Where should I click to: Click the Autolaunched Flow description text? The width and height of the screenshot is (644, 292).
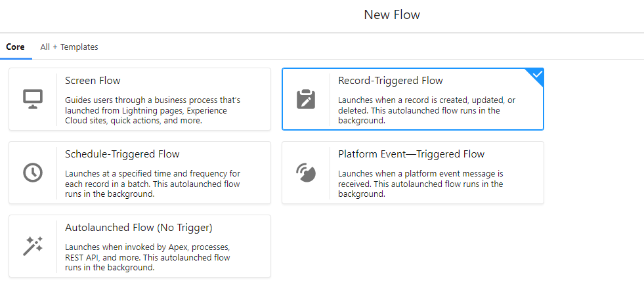click(x=148, y=257)
